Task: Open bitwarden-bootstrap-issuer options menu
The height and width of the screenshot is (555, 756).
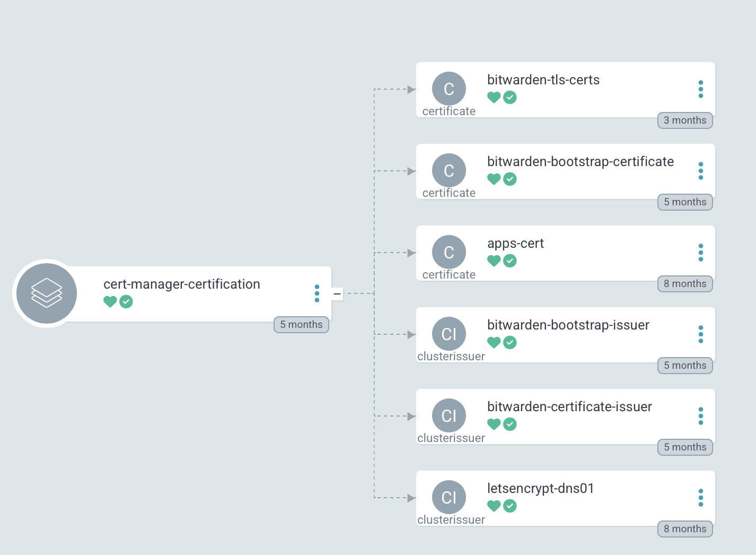Action: click(700, 334)
